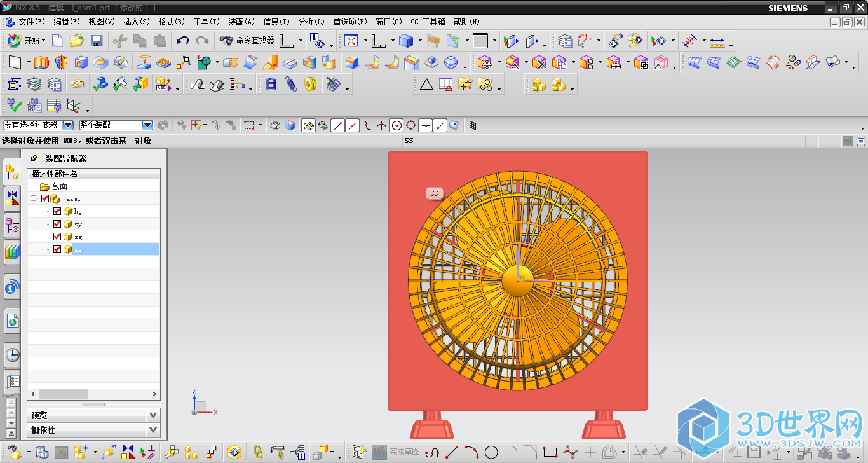Click the Shell feature icon
Viewport: 868px width, 463px height.
tap(309, 62)
